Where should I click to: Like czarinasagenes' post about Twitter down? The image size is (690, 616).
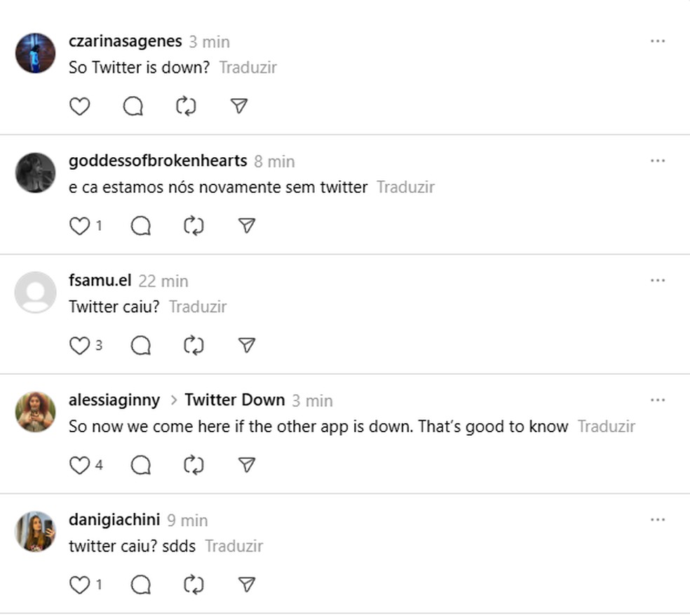(80, 106)
